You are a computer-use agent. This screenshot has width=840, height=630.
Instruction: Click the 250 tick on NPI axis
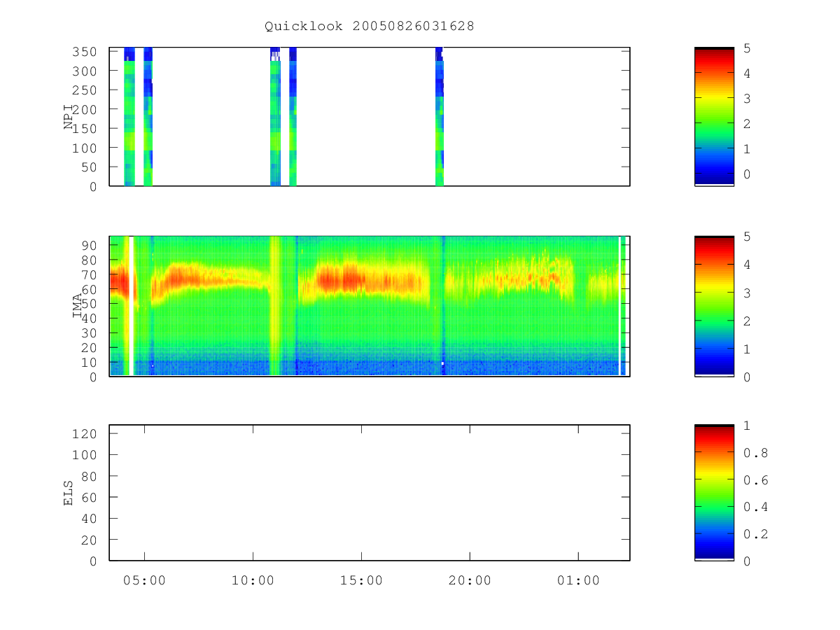(x=85, y=90)
